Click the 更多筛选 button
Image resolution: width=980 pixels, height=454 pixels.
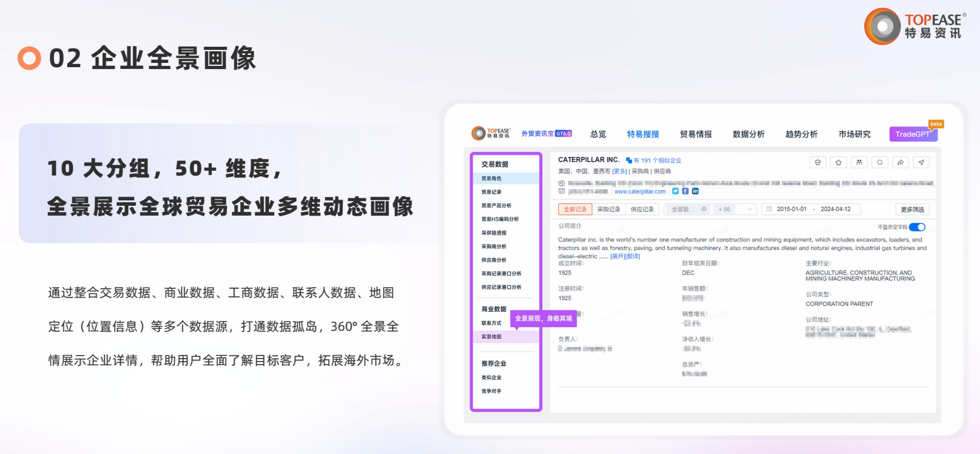[x=912, y=209]
